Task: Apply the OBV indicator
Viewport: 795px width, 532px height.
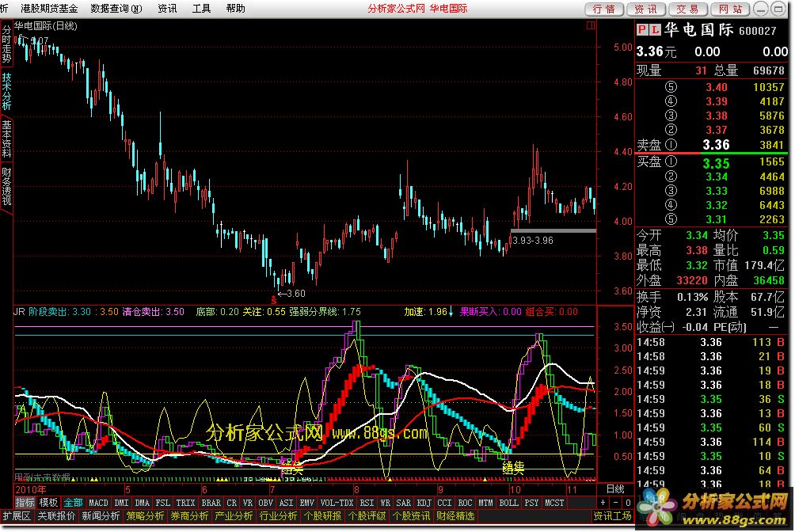Action: [266, 503]
